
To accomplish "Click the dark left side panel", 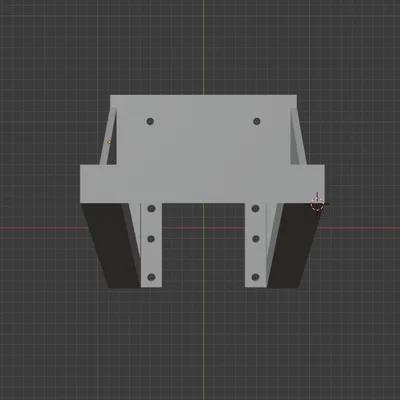I will click(x=112, y=245).
